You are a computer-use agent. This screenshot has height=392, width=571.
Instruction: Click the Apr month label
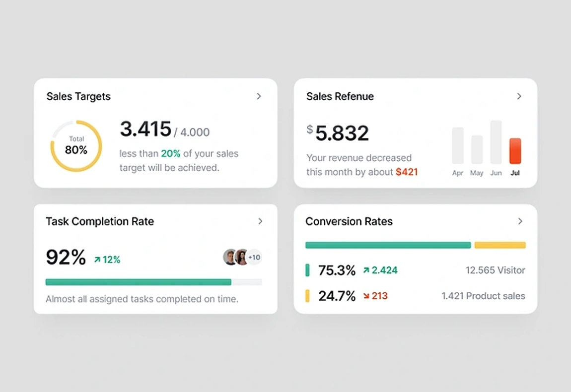457,173
